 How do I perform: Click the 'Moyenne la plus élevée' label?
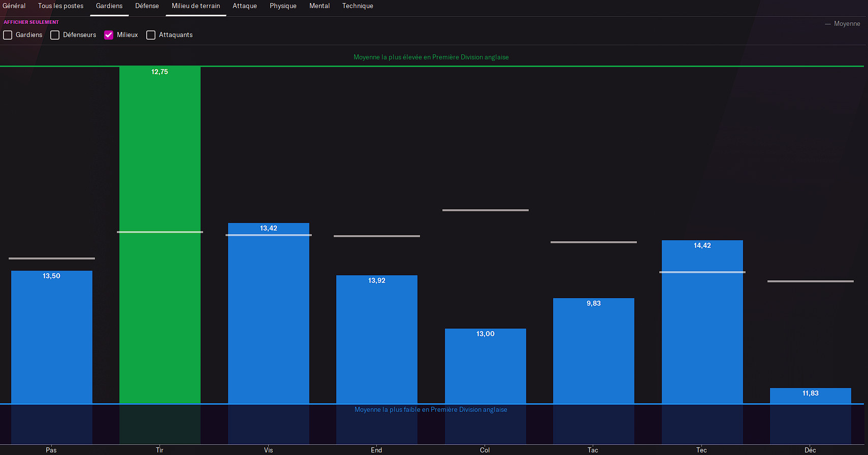(x=431, y=57)
